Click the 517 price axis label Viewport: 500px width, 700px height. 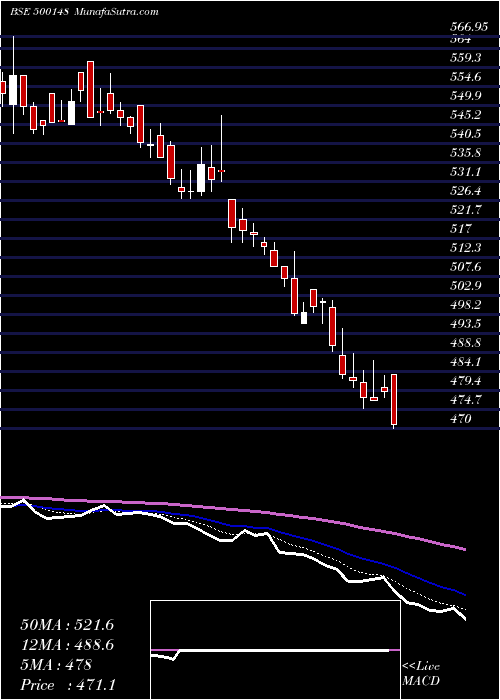pos(460,229)
